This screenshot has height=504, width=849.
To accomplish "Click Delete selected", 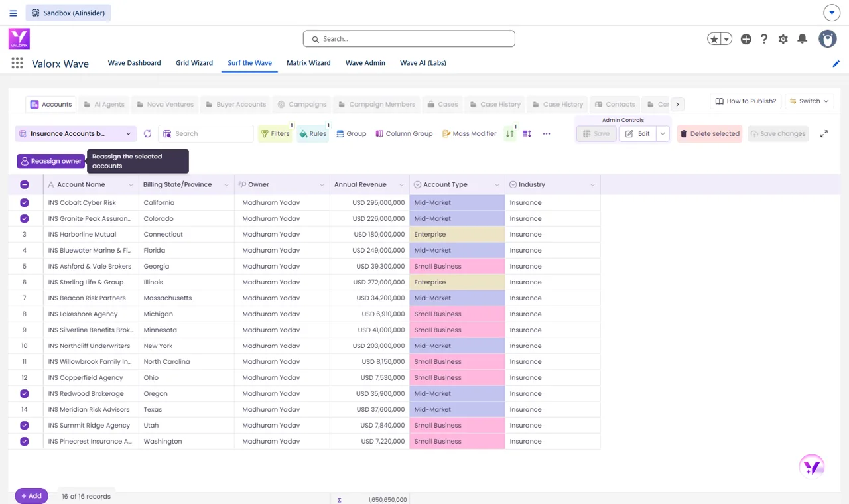I will tap(710, 133).
